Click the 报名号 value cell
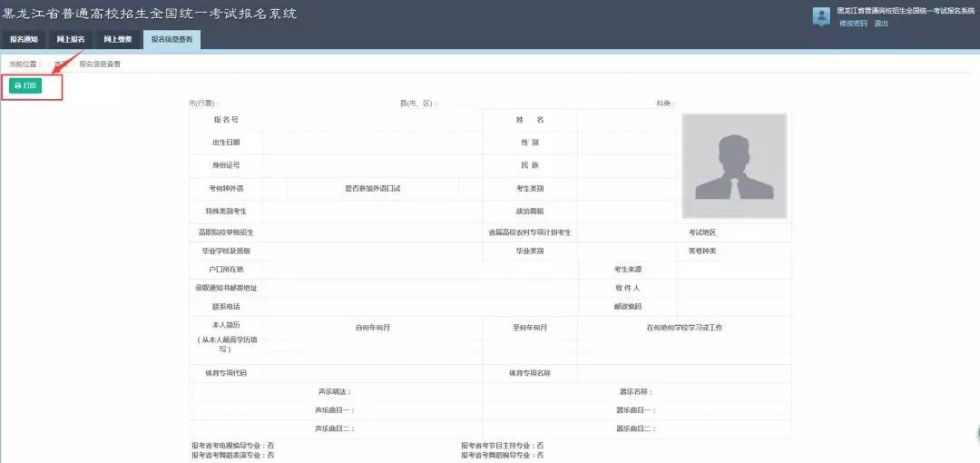The height and width of the screenshot is (463, 980). (372, 120)
